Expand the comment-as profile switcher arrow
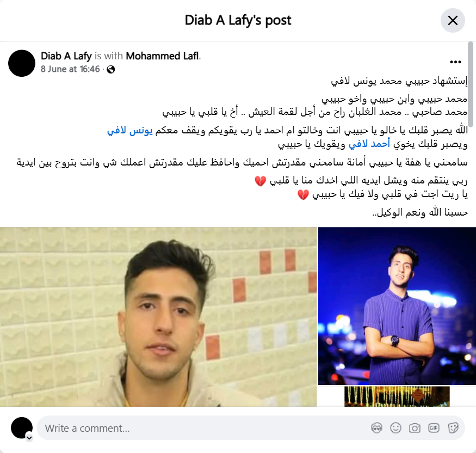This screenshot has height=453, width=476. click(x=29, y=438)
